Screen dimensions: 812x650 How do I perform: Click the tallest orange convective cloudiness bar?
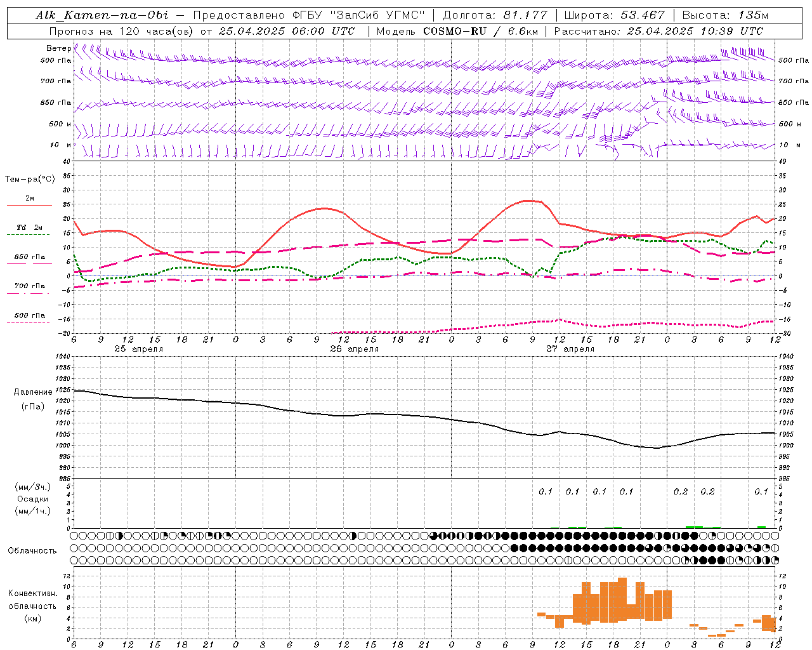tap(622, 599)
